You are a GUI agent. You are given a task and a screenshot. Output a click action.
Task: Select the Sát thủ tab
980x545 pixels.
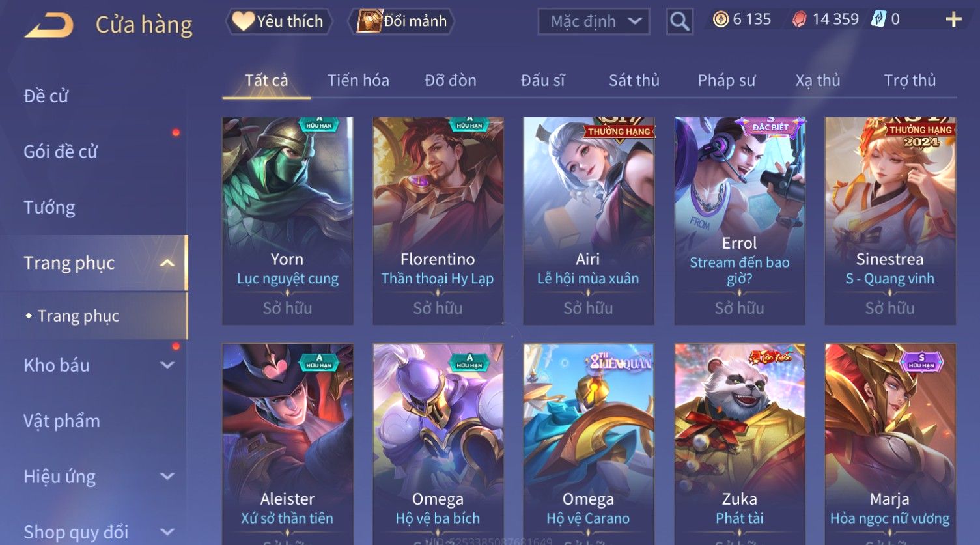[634, 80]
